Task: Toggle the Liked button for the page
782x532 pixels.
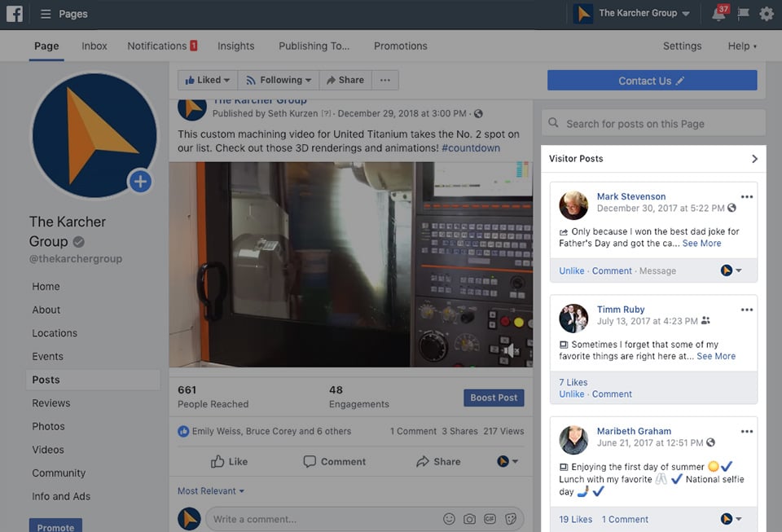Action: (206, 80)
